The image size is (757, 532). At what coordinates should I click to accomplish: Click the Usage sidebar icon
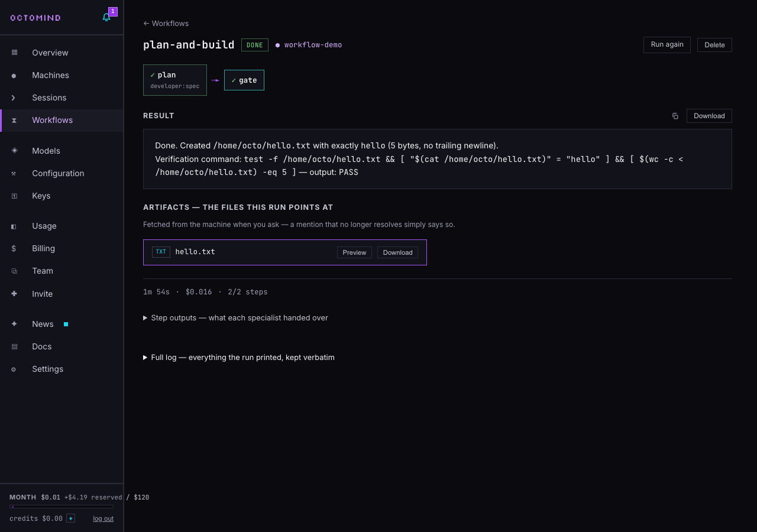click(14, 226)
